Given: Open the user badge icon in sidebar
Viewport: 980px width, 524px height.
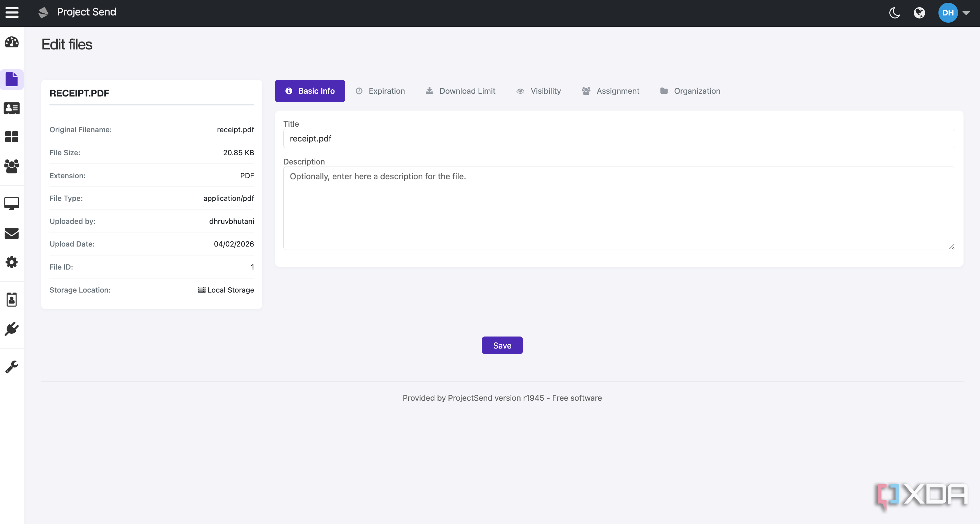Looking at the screenshot, I should click(12, 299).
